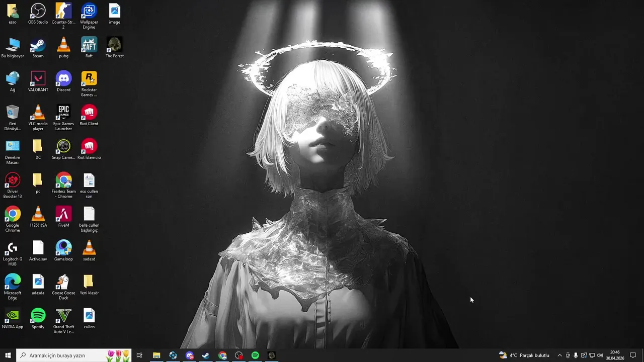Select the cullen image file
644x362 pixels.
click(89, 317)
